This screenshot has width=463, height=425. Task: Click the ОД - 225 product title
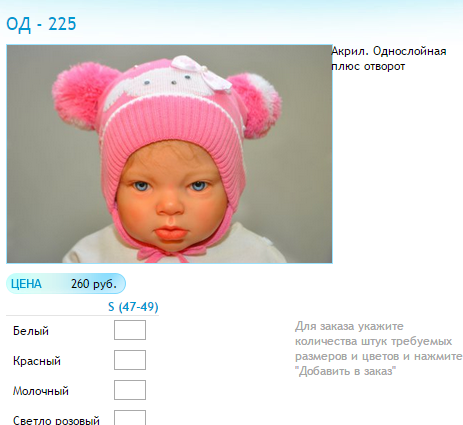click(41, 24)
